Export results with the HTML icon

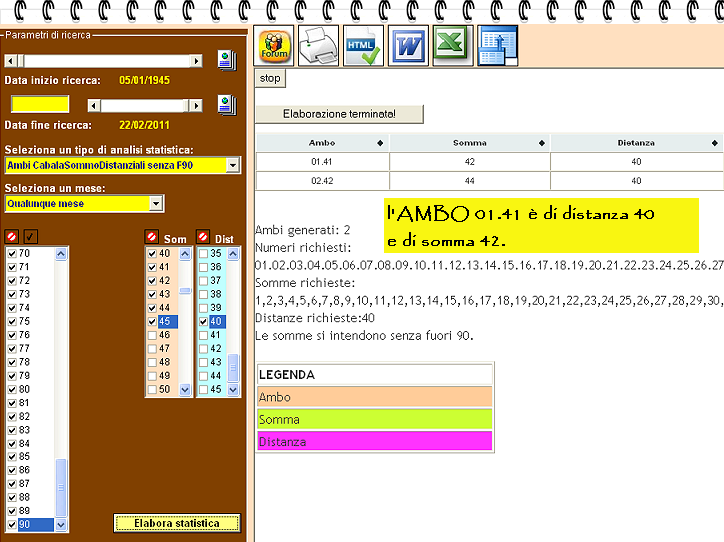tap(363, 46)
